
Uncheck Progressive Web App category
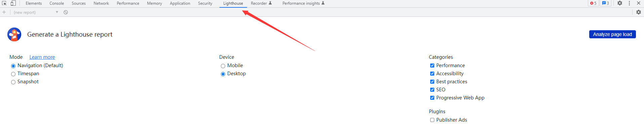coord(432,98)
